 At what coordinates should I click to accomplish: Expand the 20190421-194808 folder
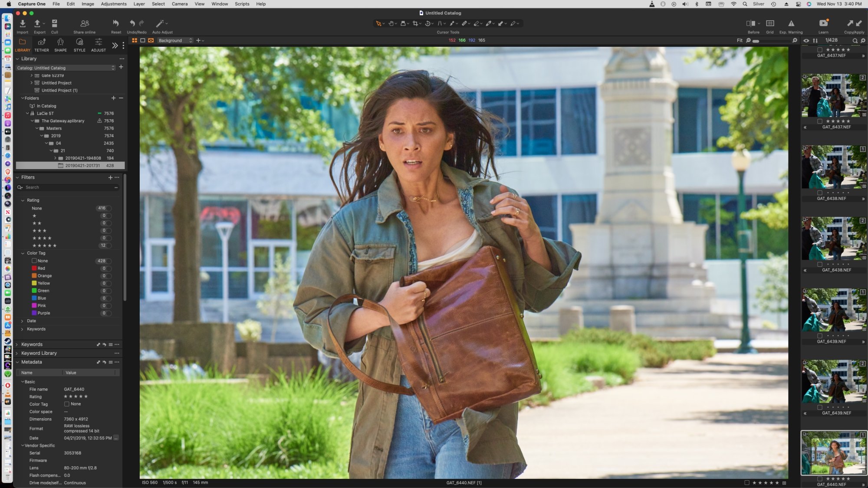[x=55, y=158]
